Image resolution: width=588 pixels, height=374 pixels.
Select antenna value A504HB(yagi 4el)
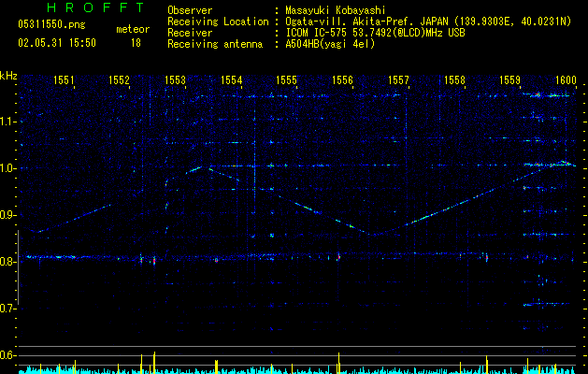(x=330, y=44)
